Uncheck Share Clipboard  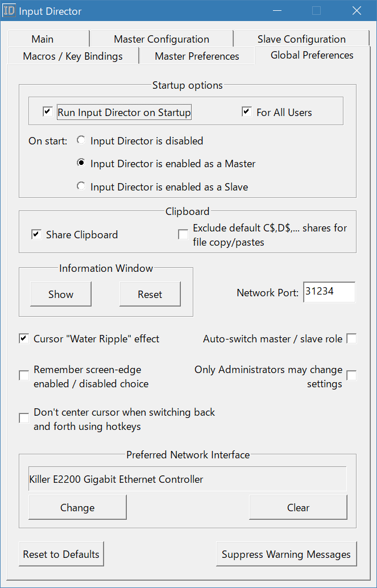[x=36, y=234]
